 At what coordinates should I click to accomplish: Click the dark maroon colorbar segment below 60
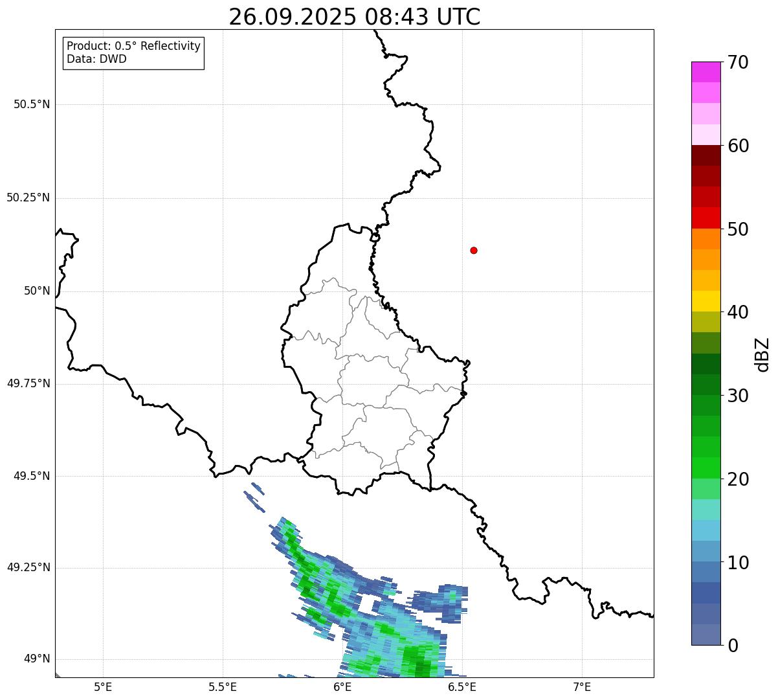click(x=706, y=155)
